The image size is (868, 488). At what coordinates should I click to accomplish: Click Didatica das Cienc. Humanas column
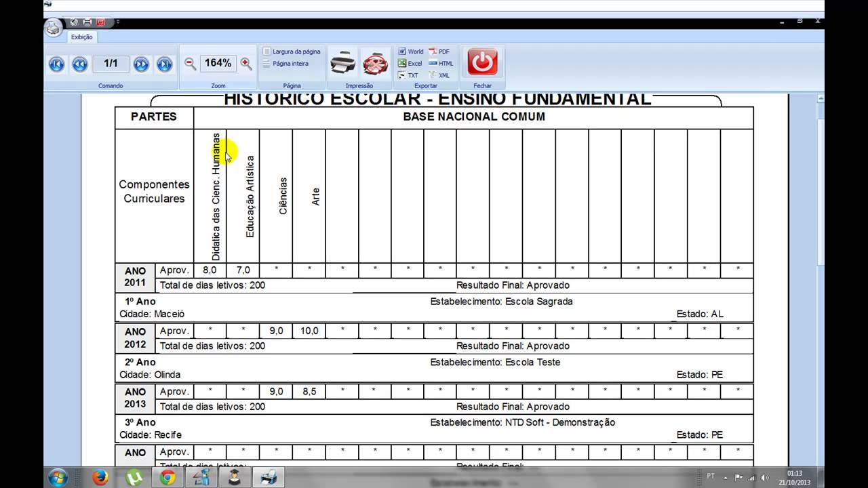tap(210, 196)
